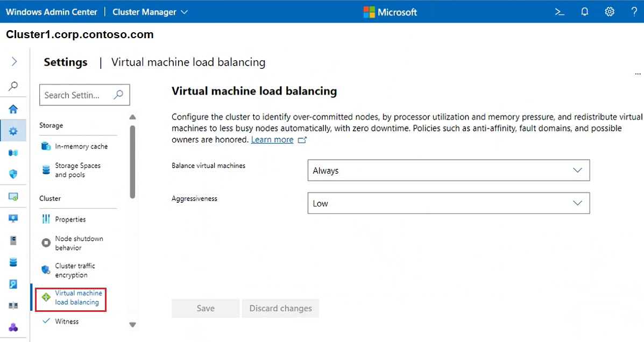Focus the Search Settings input field
The width and height of the screenshot is (644, 342).
click(x=84, y=95)
